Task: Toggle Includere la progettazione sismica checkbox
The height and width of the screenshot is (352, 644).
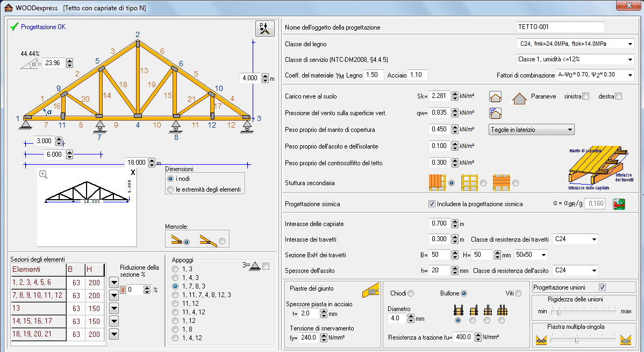Action: pos(432,203)
